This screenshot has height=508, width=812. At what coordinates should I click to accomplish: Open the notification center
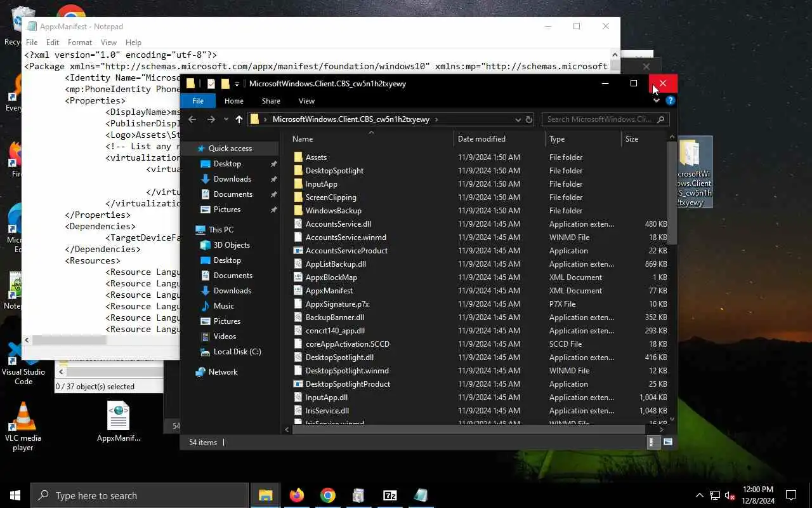[x=791, y=495]
